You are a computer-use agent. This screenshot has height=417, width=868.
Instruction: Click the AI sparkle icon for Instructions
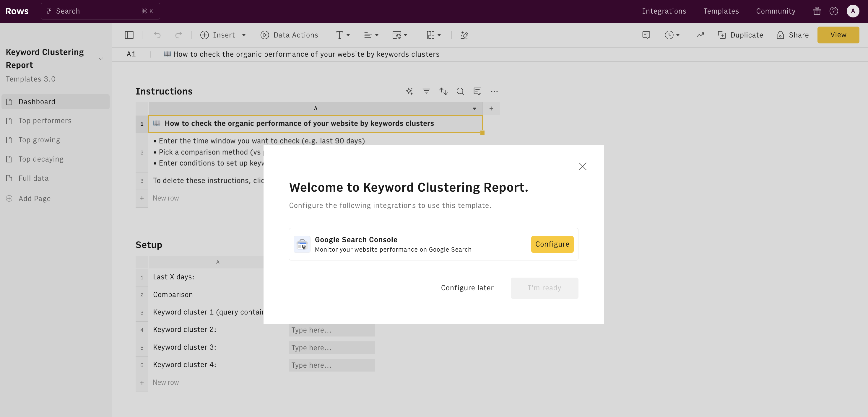[409, 91]
